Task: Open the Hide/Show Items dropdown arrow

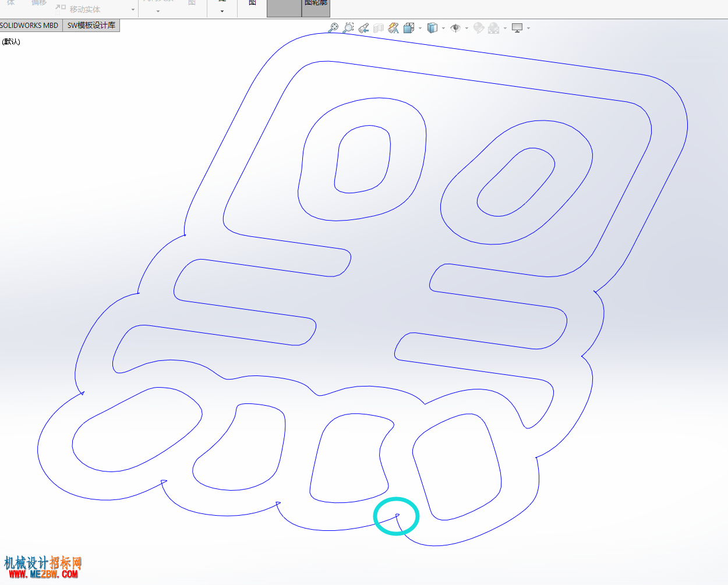Action: pos(467,28)
